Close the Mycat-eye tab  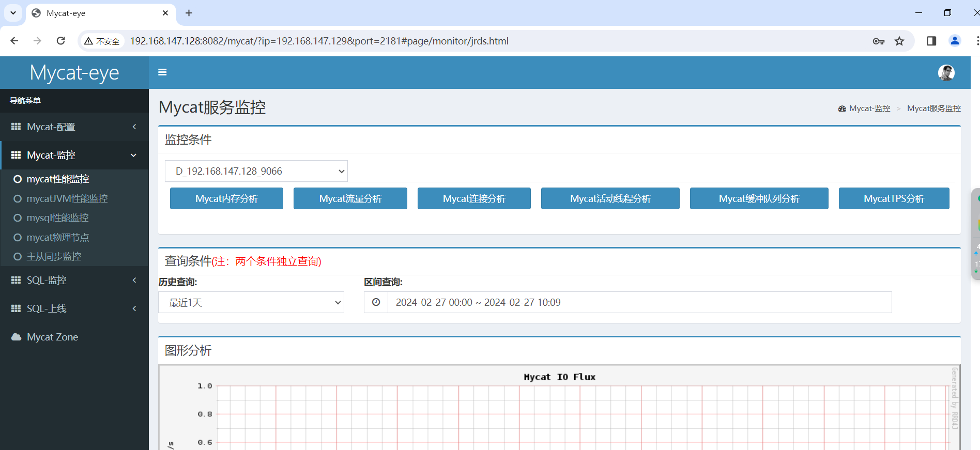[165, 13]
